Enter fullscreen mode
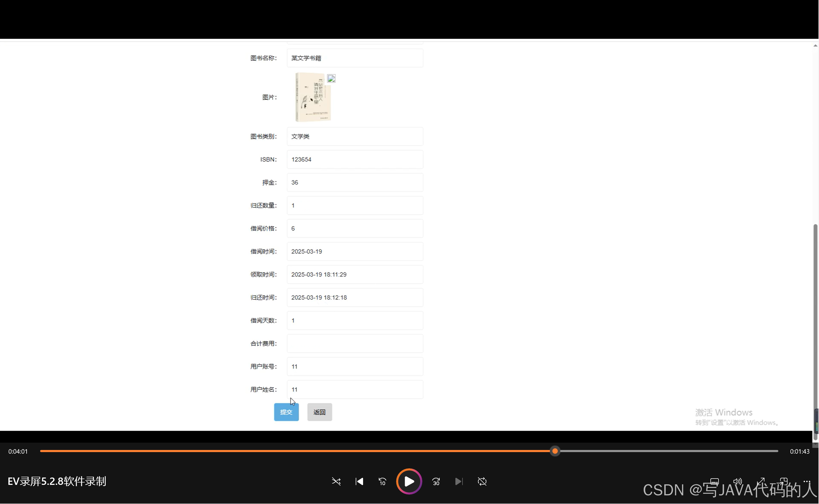 (x=761, y=481)
